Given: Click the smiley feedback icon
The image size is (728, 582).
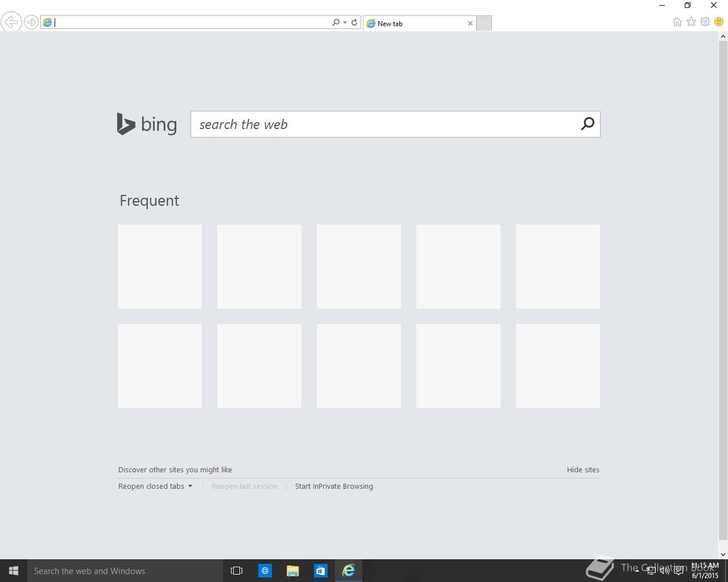Looking at the screenshot, I should tap(719, 22).
